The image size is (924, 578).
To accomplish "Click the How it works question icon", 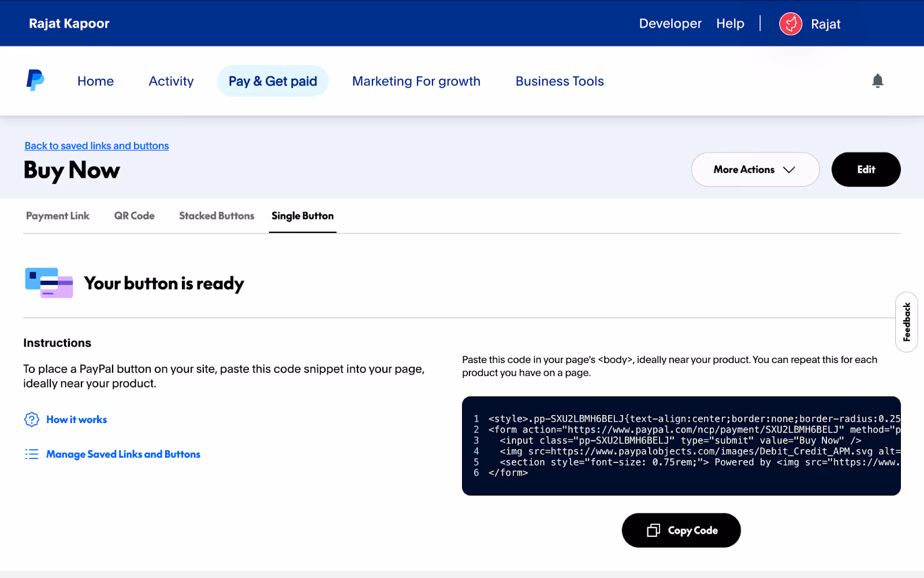I will [32, 420].
